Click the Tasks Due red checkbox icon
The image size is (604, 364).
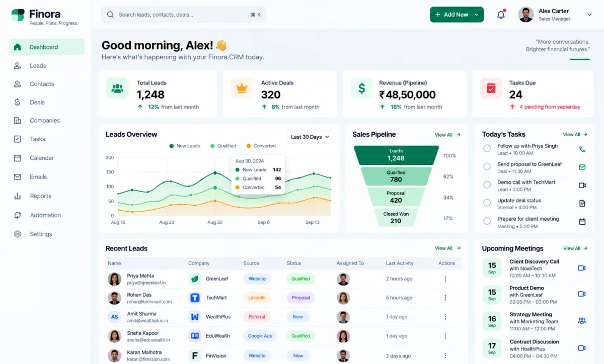tap(491, 88)
